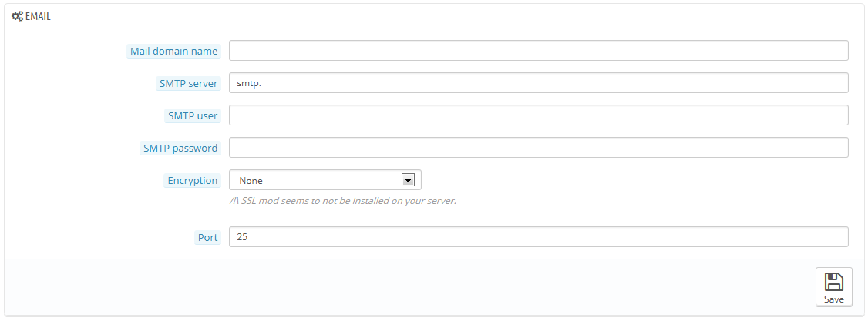The image size is (868, 321).
Task: Click into the SMTP server text box
Action: point(538,83)
